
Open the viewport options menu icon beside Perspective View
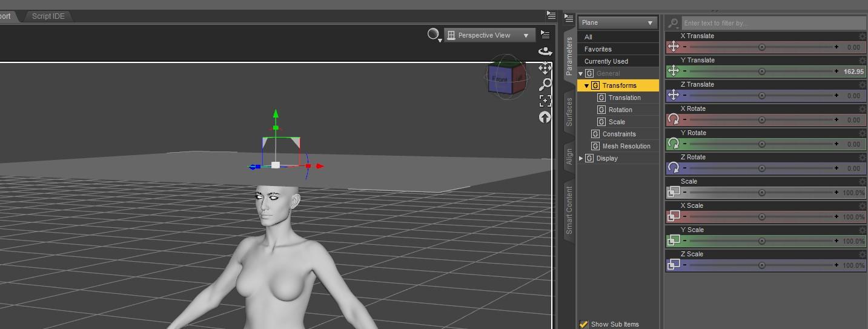tap(545, 35)
